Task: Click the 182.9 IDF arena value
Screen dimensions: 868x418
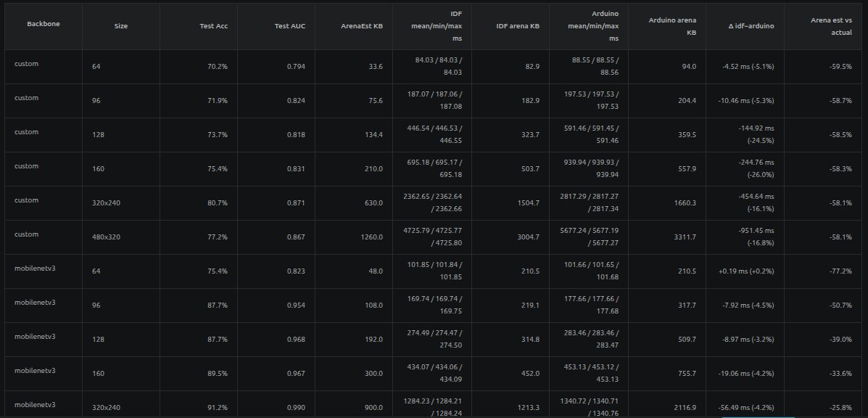Action: (x=530, y=101)
